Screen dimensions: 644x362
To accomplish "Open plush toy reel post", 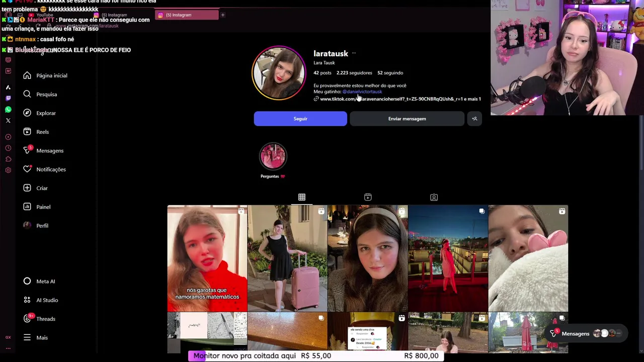I will [x=528, y=258].
